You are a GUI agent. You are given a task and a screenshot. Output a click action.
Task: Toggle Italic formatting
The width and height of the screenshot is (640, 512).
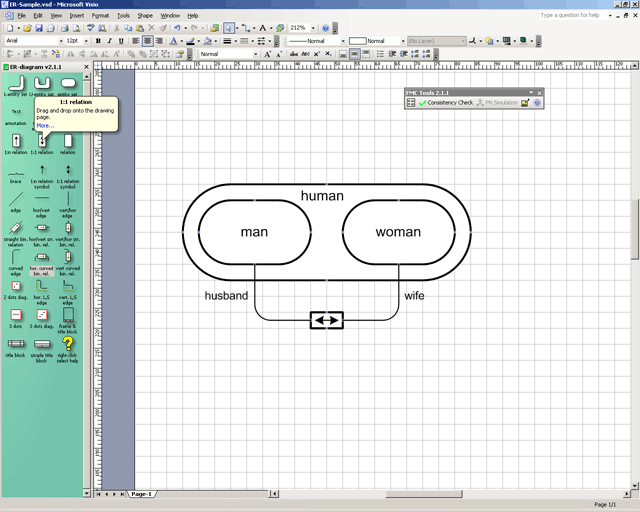coord(109,41)
